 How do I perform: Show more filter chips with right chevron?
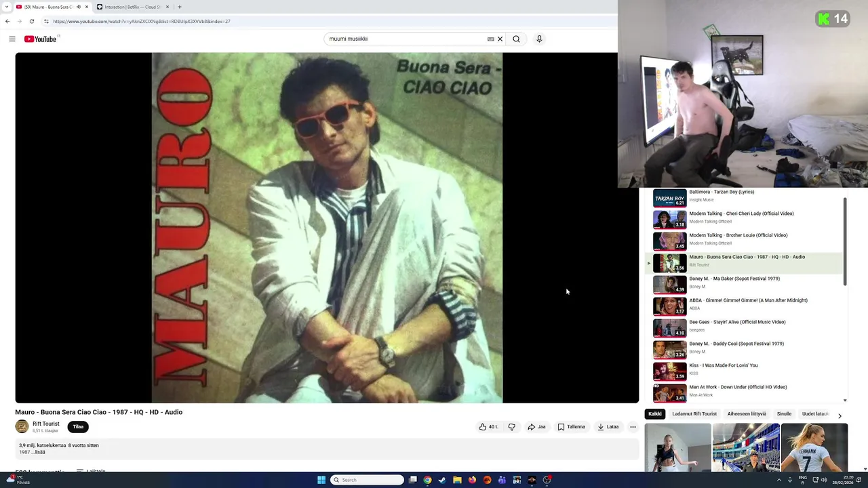[x=840, y=415]
